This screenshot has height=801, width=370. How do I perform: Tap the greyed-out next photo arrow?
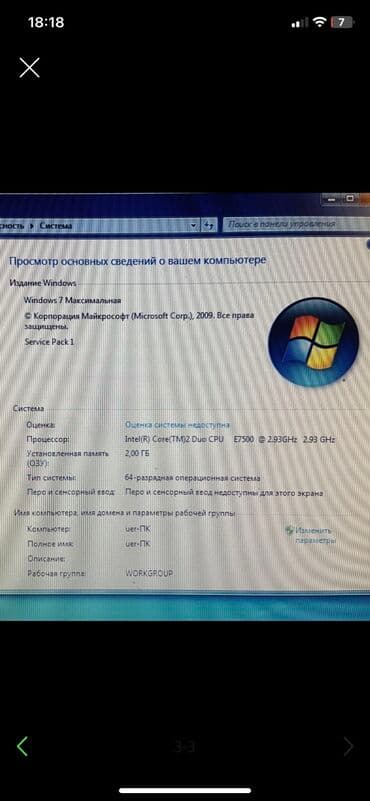click(x=349, y=746)
